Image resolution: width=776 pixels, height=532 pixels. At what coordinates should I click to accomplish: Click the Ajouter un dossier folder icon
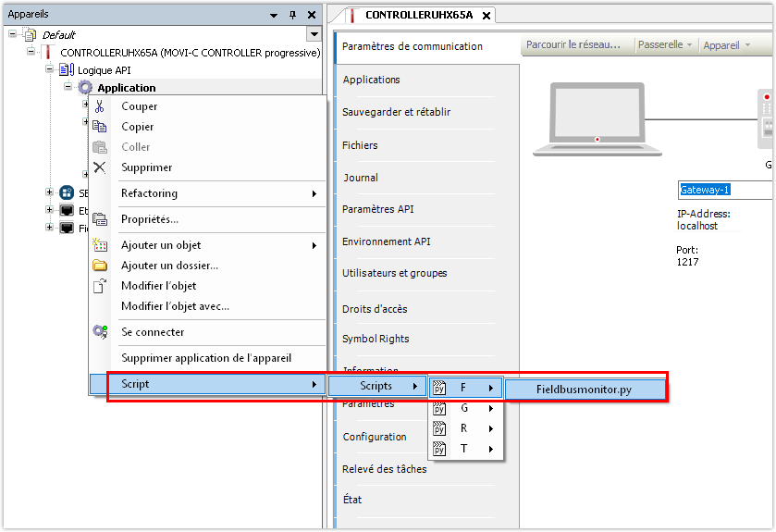(x=100, y=266)
